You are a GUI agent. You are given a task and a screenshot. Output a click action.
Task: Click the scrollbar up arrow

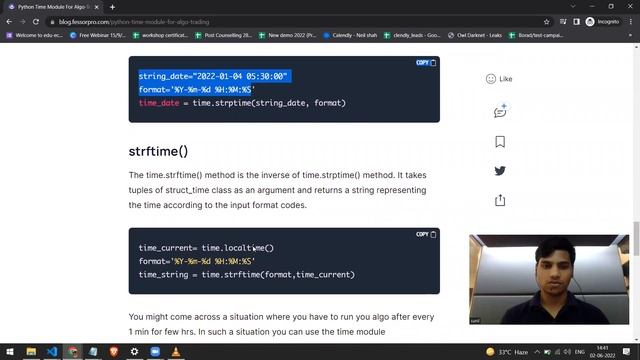click(x=636, y=47)
